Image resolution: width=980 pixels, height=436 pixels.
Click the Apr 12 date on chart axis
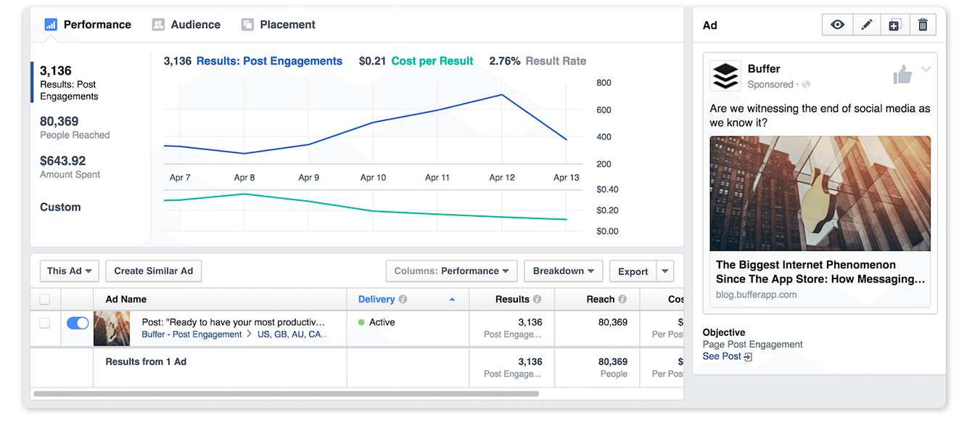502,178
